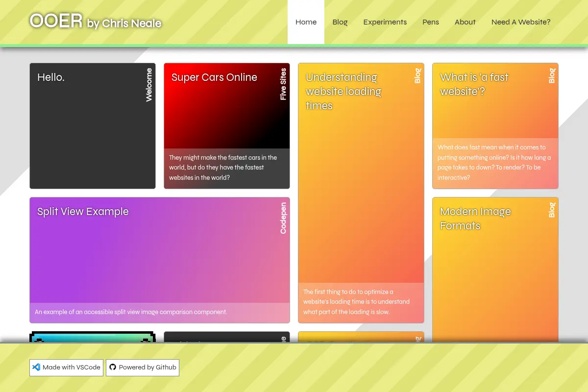The height and width of the screenshot is (392, 588).
Task: Open the About page link
Action: (x=465, y=22)
